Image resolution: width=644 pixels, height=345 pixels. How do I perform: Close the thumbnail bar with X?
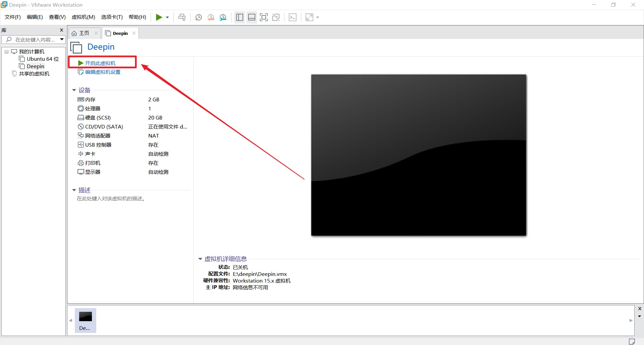[640, 309]
